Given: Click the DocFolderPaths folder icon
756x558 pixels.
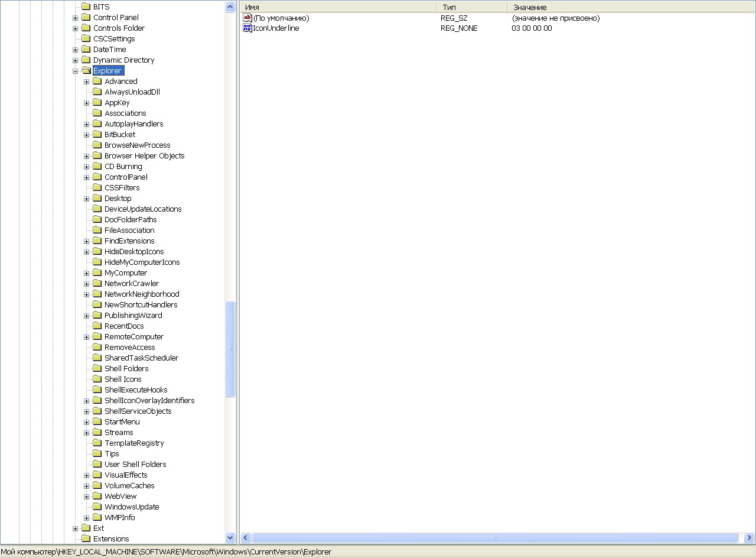Looking at the screenshot, I should pos(97,220).
